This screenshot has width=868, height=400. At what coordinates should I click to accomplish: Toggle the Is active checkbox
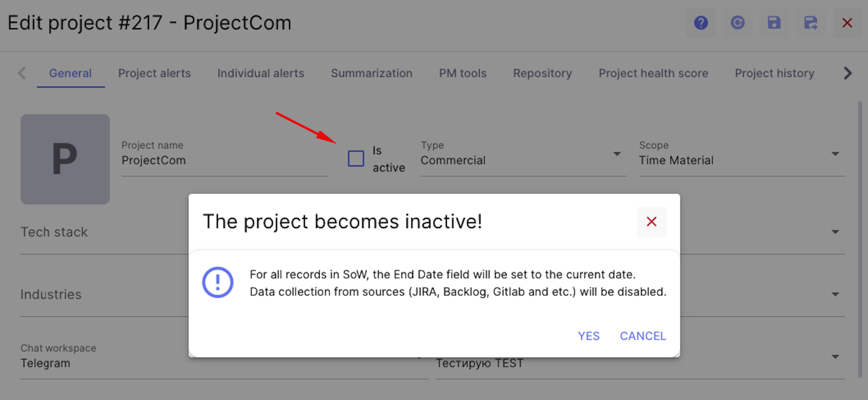pos(356,159)
